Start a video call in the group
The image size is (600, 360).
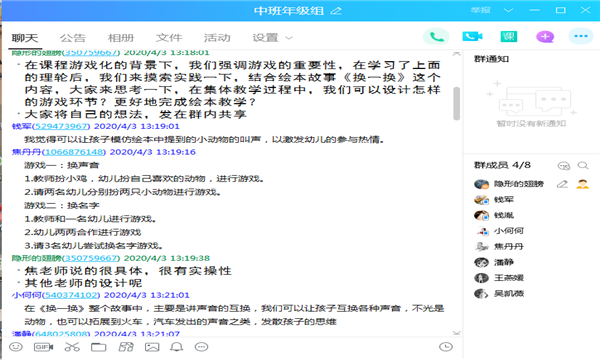click(472, 36)
